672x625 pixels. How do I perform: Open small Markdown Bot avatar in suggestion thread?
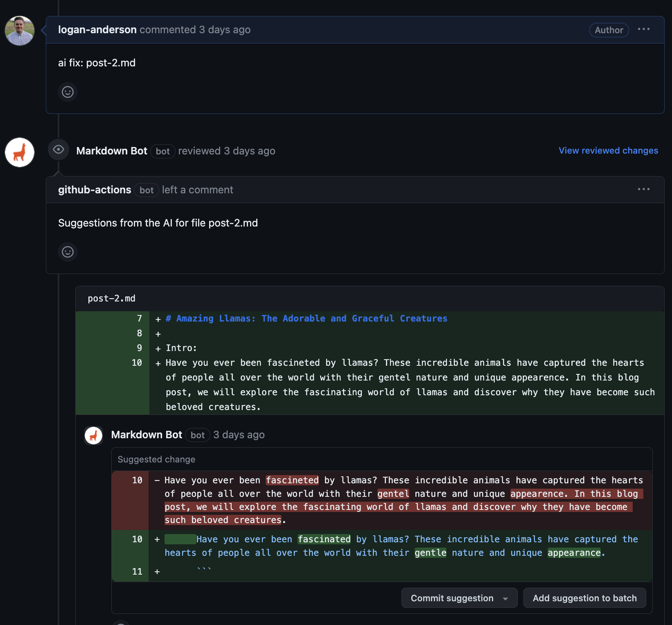(93, 435)
